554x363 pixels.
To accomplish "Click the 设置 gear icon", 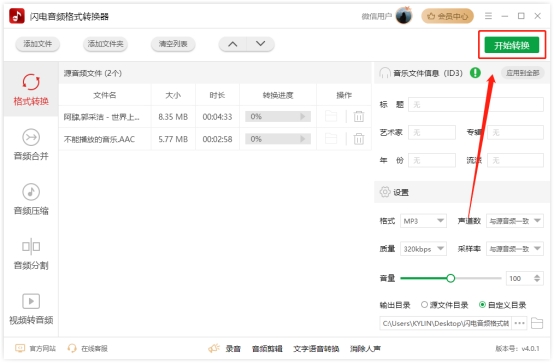I will (x=385, y=192).
